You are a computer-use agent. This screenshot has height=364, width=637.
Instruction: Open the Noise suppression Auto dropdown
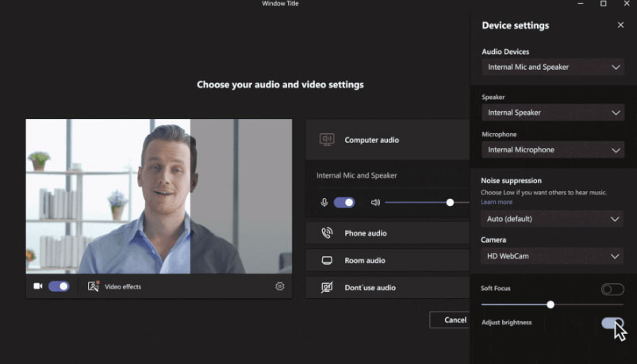click(552, 219)
